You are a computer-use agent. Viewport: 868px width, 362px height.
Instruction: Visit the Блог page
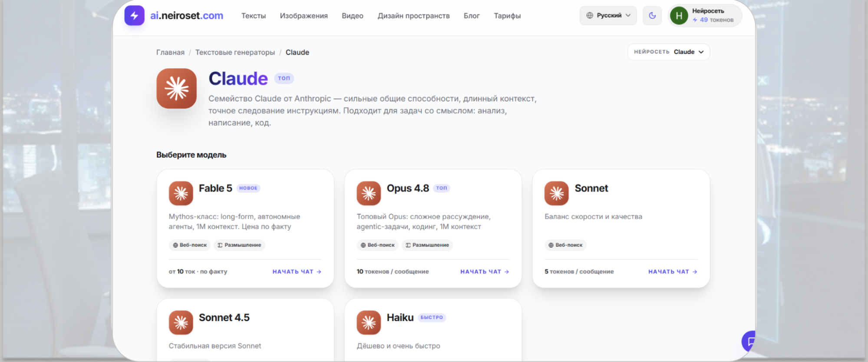coord(472,16)
